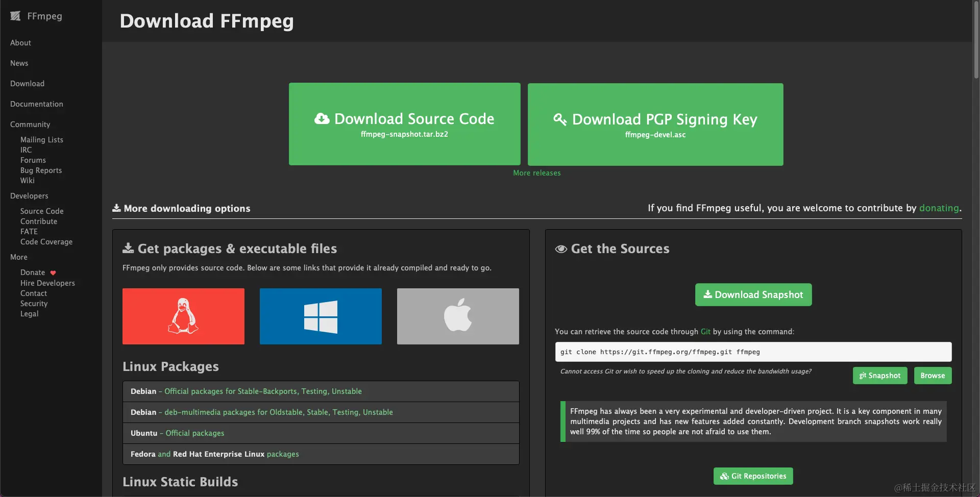Open Security in the sidebar
This screenshot has width=980, height=497.
tap(34, 304)
